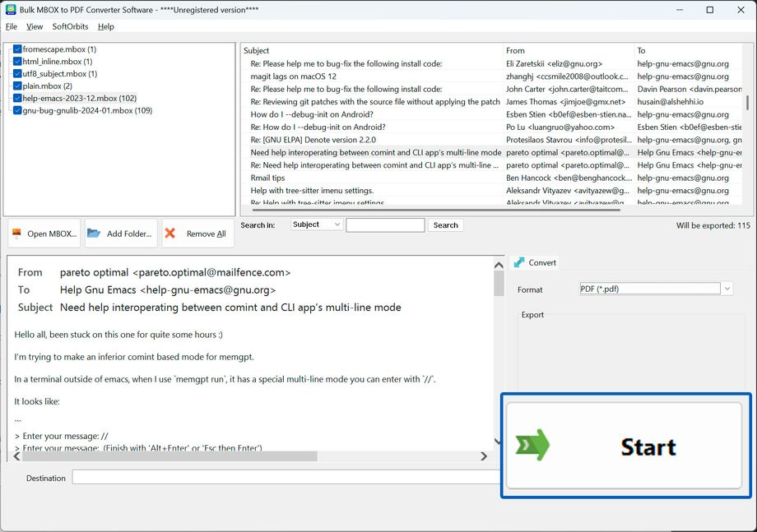Click the Destination path input field
Screen dimensions: 757x532
point(286,478)
